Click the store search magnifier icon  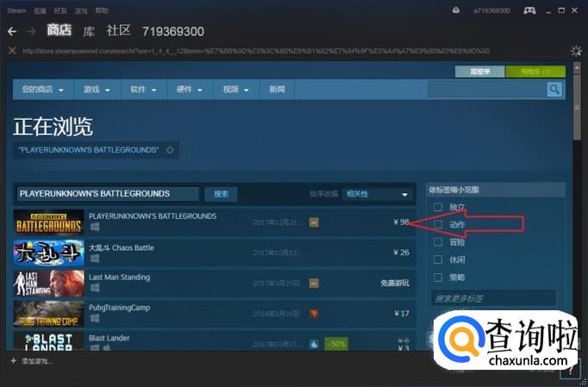pyautogui.click(x=554, y=90)
